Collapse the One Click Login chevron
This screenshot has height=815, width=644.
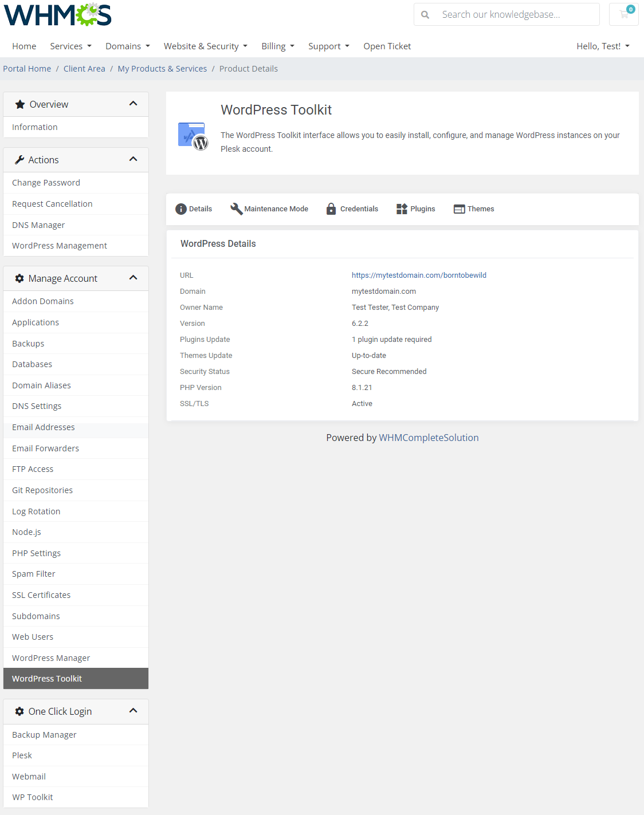(133, 711)
